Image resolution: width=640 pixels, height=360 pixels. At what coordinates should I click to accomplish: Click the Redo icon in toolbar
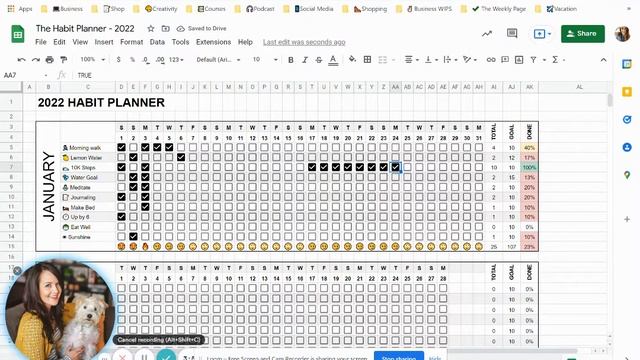(x=36, y=60)
